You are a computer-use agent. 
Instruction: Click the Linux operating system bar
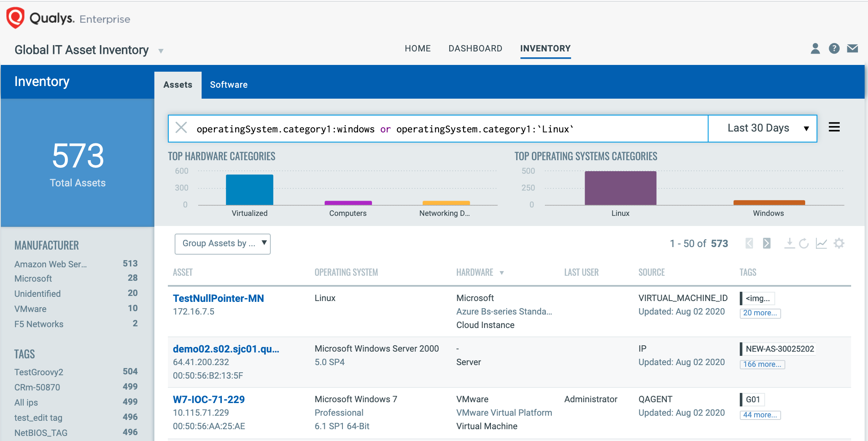(x=620, y=188)
